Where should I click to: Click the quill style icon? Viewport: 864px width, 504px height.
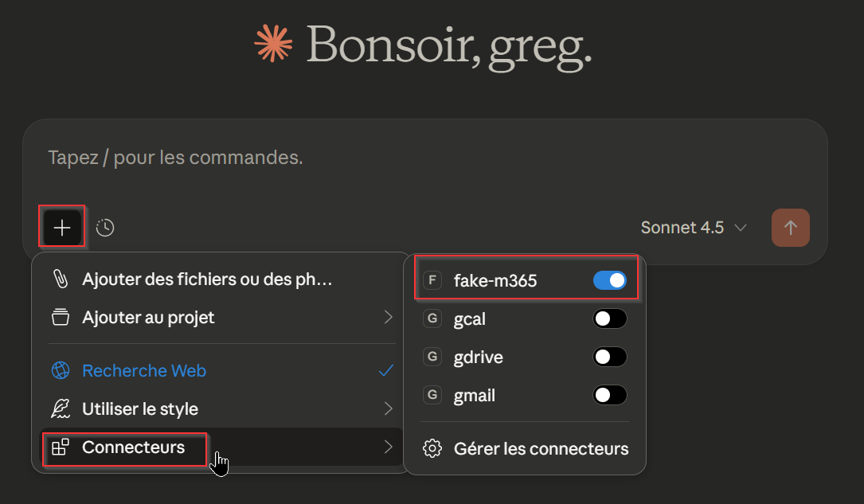pos(61,409)
